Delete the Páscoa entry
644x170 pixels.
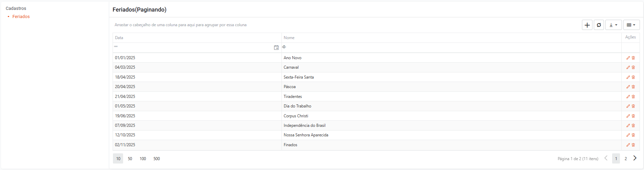(x=633, y=87)
